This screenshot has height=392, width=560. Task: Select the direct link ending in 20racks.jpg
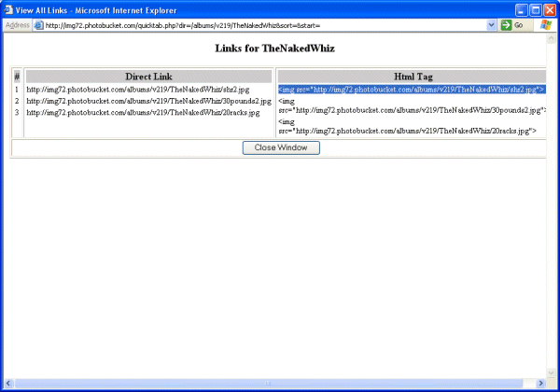click(143, 112)
